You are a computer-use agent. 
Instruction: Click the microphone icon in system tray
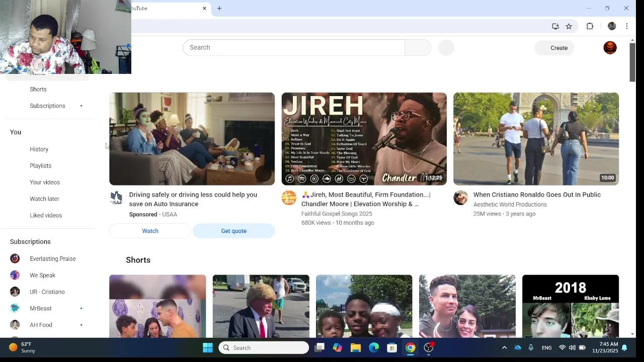pos(531,347)
